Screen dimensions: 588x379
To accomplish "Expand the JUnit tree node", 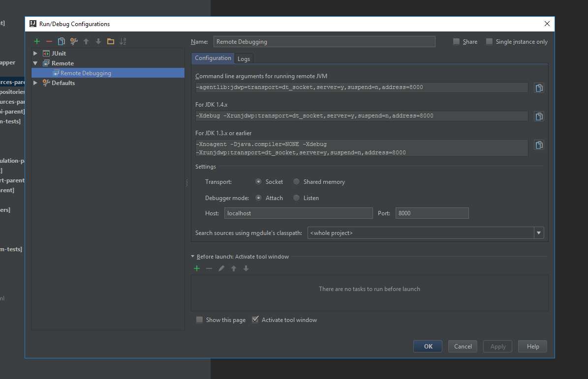I will coord(35,53).
